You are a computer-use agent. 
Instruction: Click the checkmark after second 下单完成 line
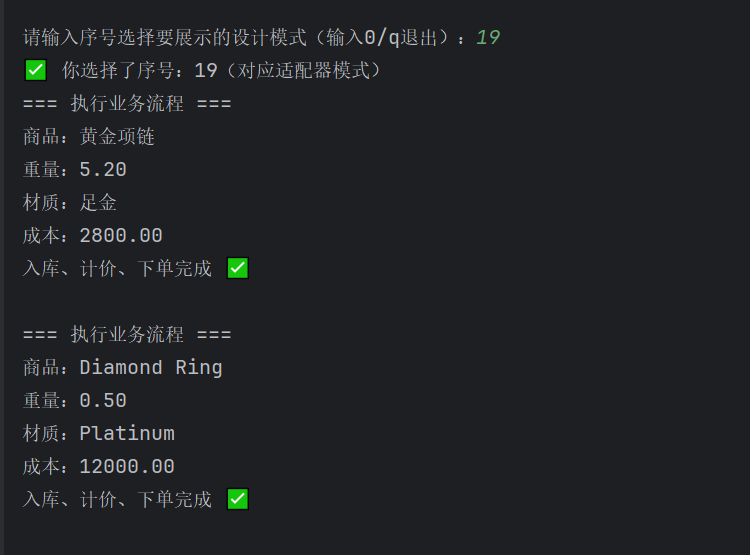(x=238, y=499)
